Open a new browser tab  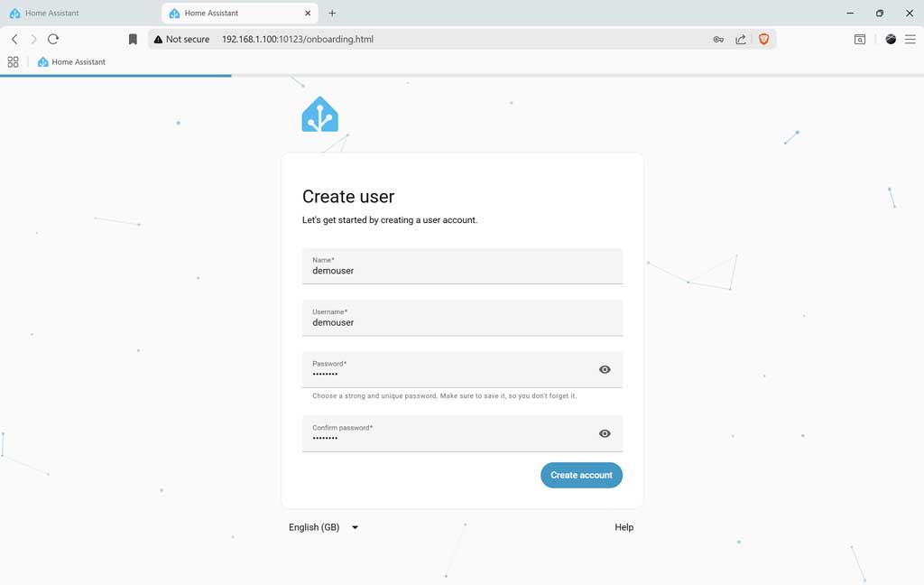coord(332,13)
